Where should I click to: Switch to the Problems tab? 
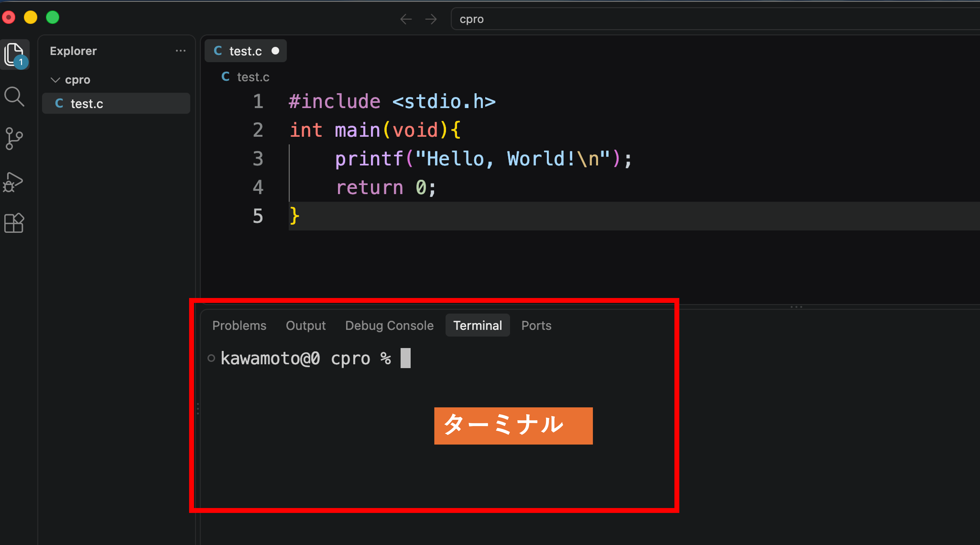pos(239,326)
